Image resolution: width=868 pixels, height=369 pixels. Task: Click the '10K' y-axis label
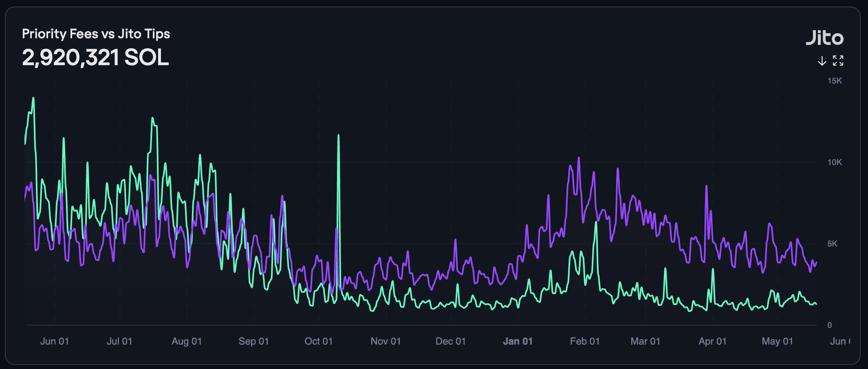pos(835,162)
